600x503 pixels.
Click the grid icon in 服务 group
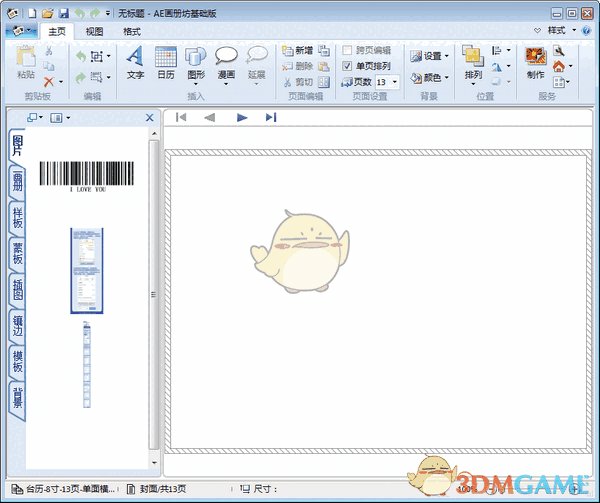pos(559,82)
